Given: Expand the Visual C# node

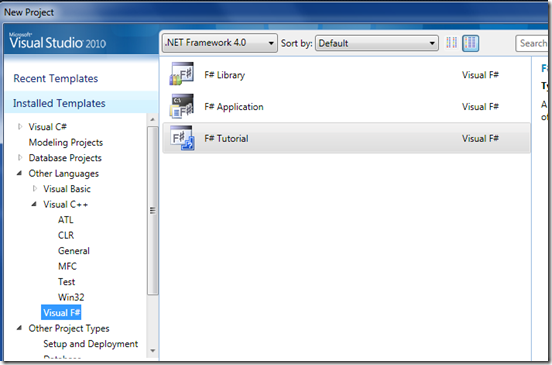Looking at the screenshot, I should pyautogui.click(x=20, y=126).
